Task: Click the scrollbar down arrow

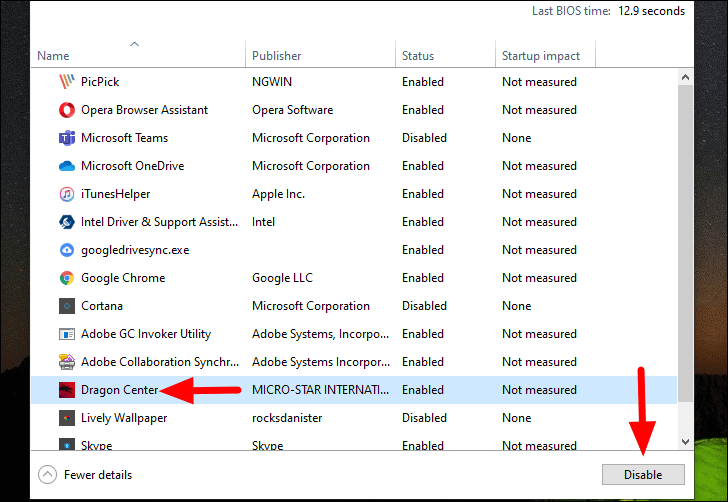Action: 685,442
